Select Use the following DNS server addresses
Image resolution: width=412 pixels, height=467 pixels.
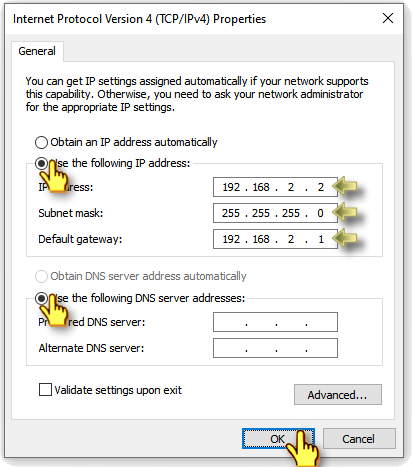point(41,298)
